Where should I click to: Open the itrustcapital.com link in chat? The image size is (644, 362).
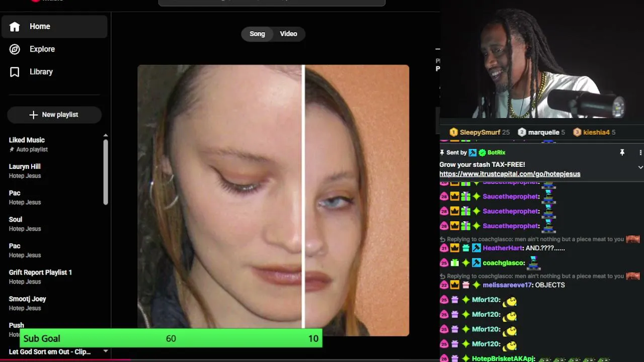(x=510, y=174)
